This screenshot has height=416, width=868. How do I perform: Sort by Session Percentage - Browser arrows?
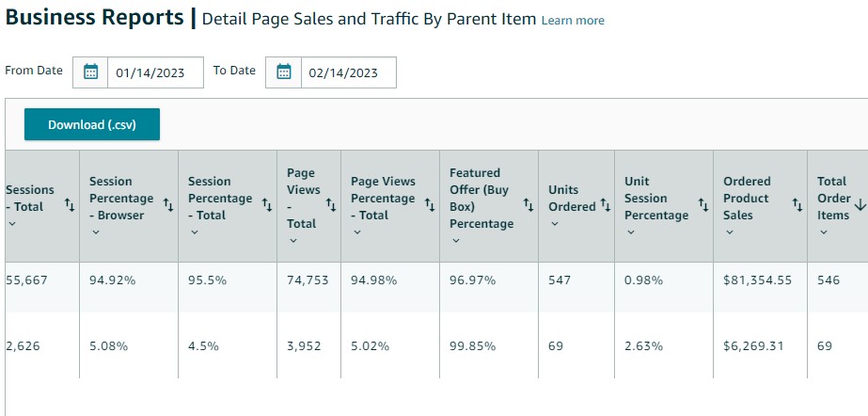[167, 204]
